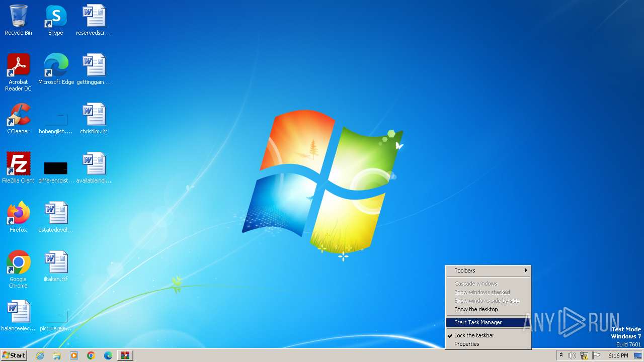
Task: Select the CCleaner desktop shortcut
Action: tap(18, 119)
